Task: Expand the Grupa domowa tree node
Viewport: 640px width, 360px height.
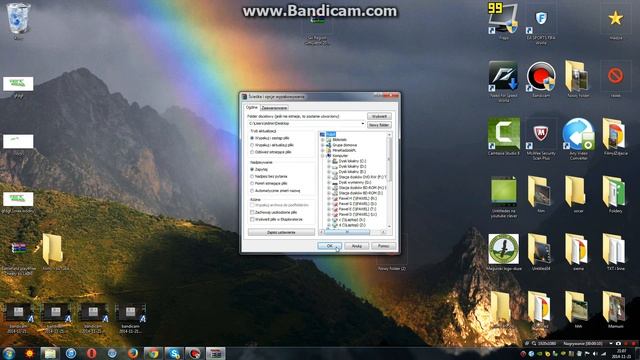Action: coord(323,145)
